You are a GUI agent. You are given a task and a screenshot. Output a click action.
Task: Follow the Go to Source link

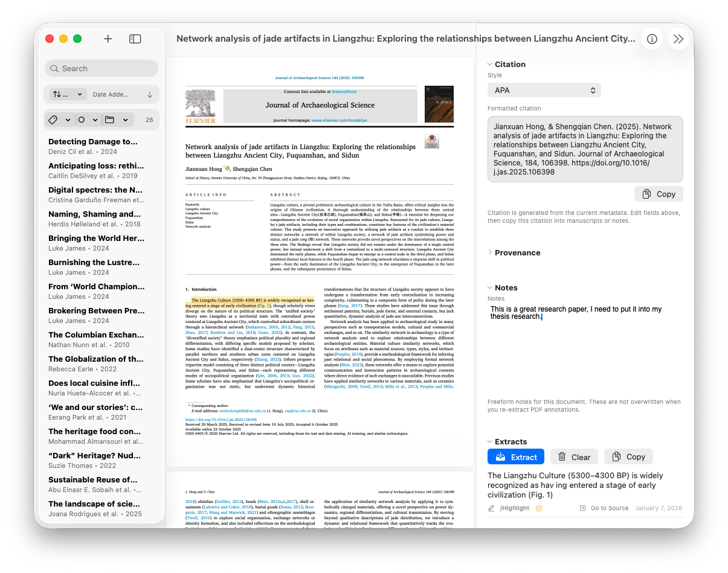tap(609, 508)
